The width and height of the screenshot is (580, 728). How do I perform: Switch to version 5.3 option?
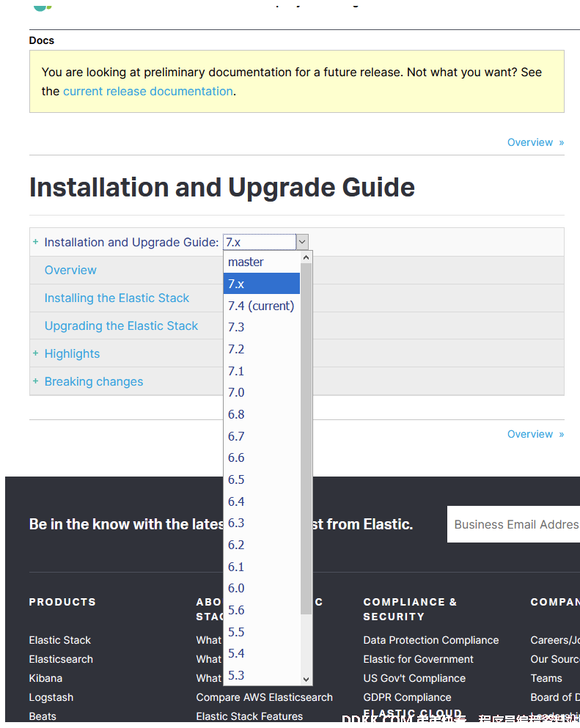pos(262,675)
